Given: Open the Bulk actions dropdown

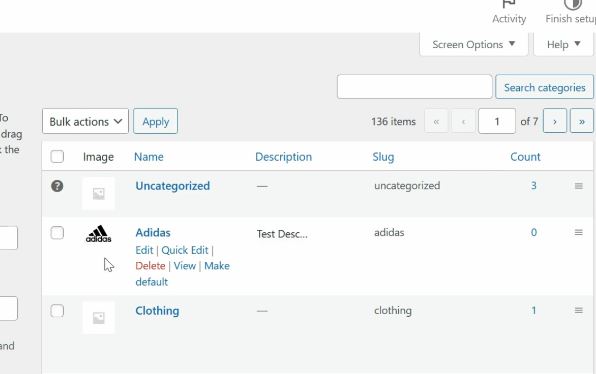Looking at the screenshot, I should click(x=86, y=121).
